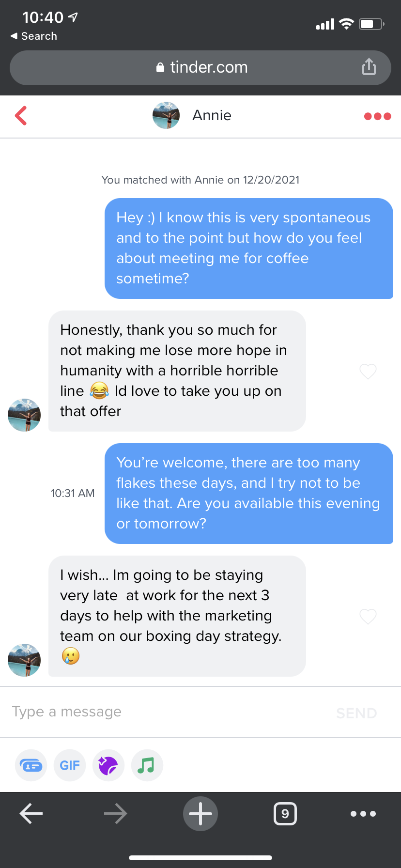Screen dimensions: 401x868
Task: Tap the browser forward arrow
Action: 116,814
